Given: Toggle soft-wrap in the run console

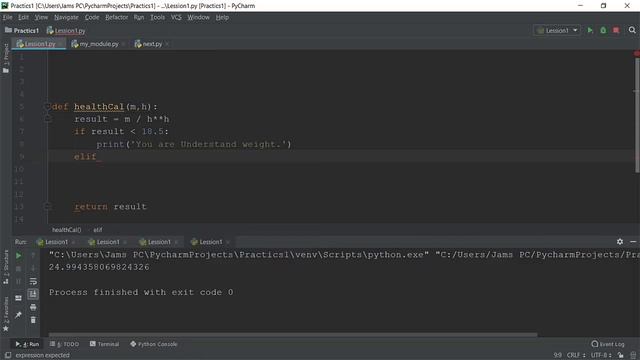Looking at the screenshot, I should click(x=33, y=281).
